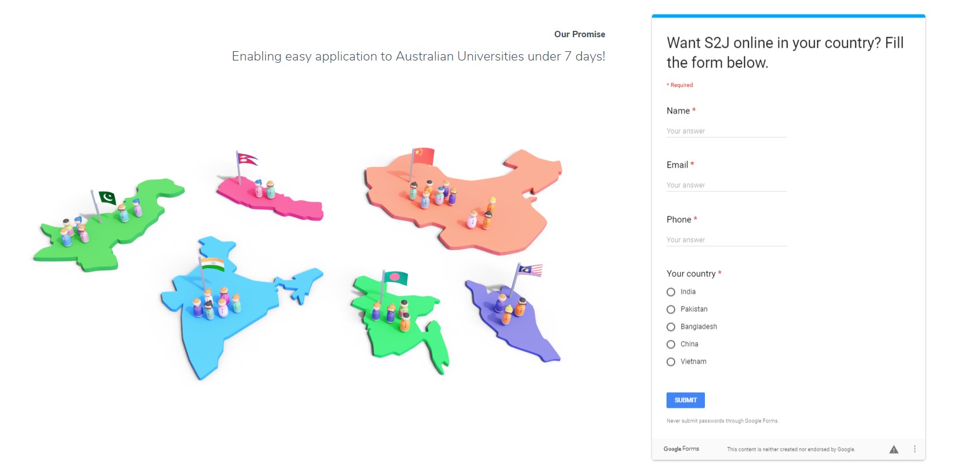Select the Pakistan radio button
Image resolution: width=980 pixels, height=473 pixels.
(x=671, y=310)
